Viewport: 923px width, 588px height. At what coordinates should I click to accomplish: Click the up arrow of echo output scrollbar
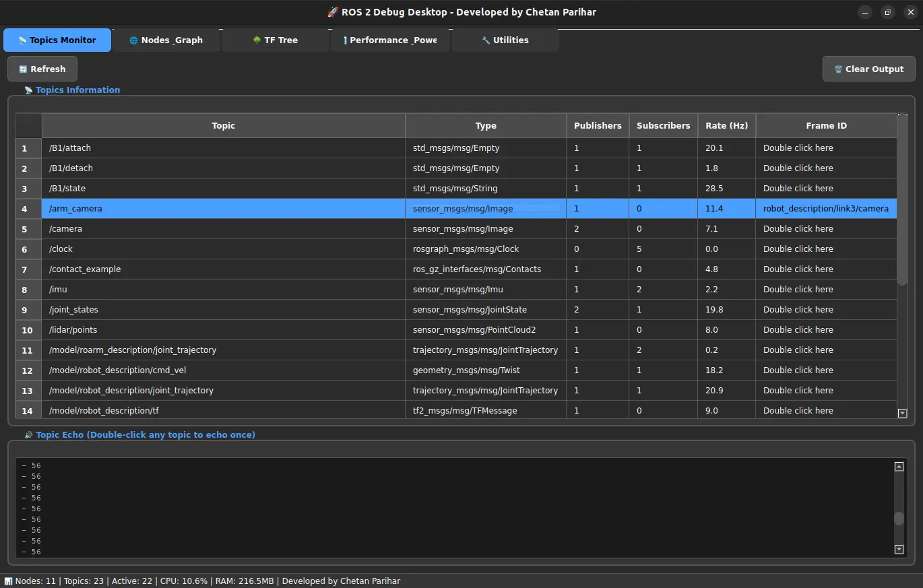[899, 467]
